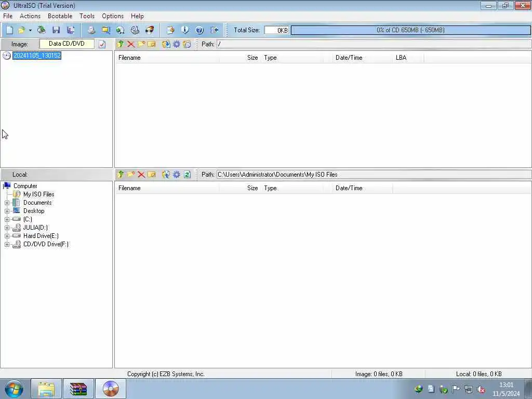Click the New Folder icon in local toolbar
Screen dimensions: 532x399
[x=130, y=175]
